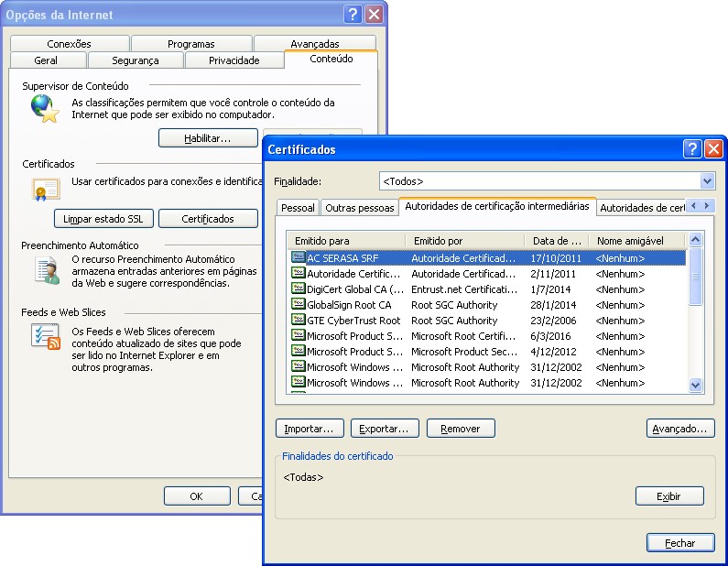
Task: Click the <Todas> purposes text
Action: 303,477
